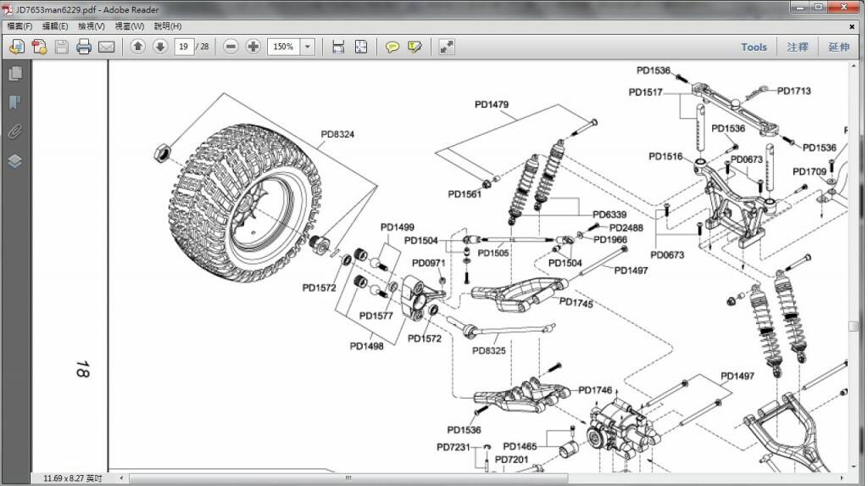This screenshot has height=486, width=868.
Task: Click the PD1479 part label
Action: click(x=492, y=104)
